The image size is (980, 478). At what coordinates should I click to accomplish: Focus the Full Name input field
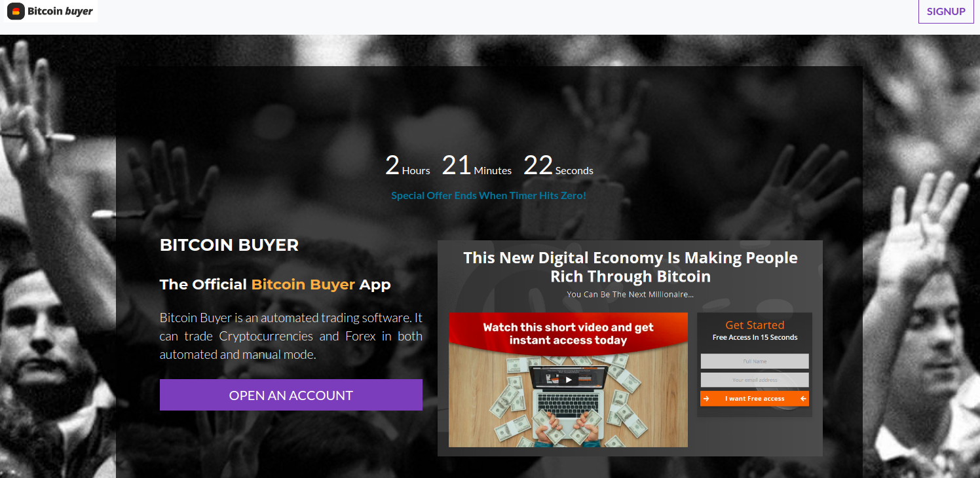pos(755,361)
